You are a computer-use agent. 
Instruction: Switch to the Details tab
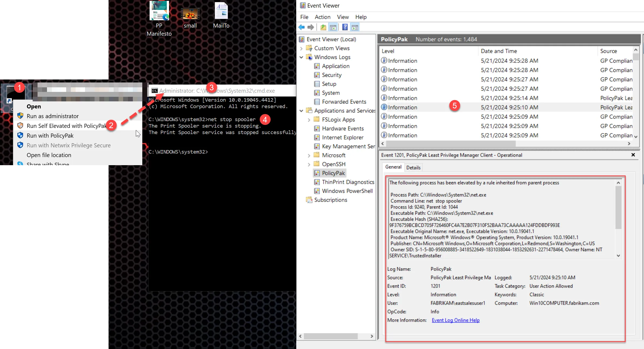click(413, 168)
